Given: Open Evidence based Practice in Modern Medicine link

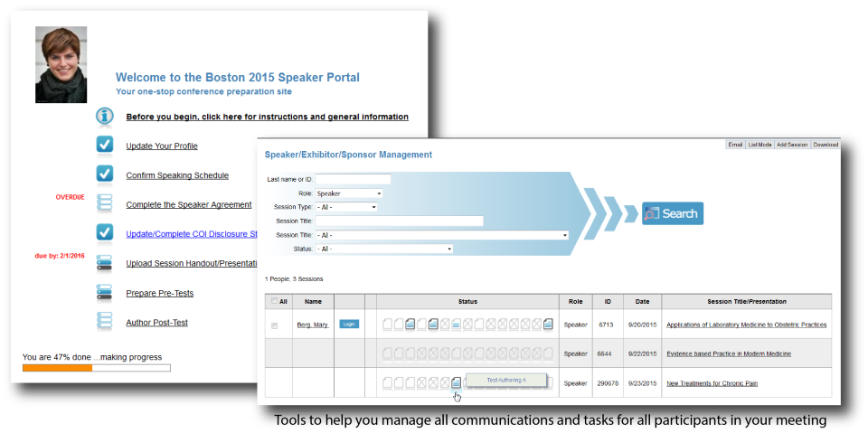Looking at the screenshot, I should pyautogui.click(x=729, y=353).
